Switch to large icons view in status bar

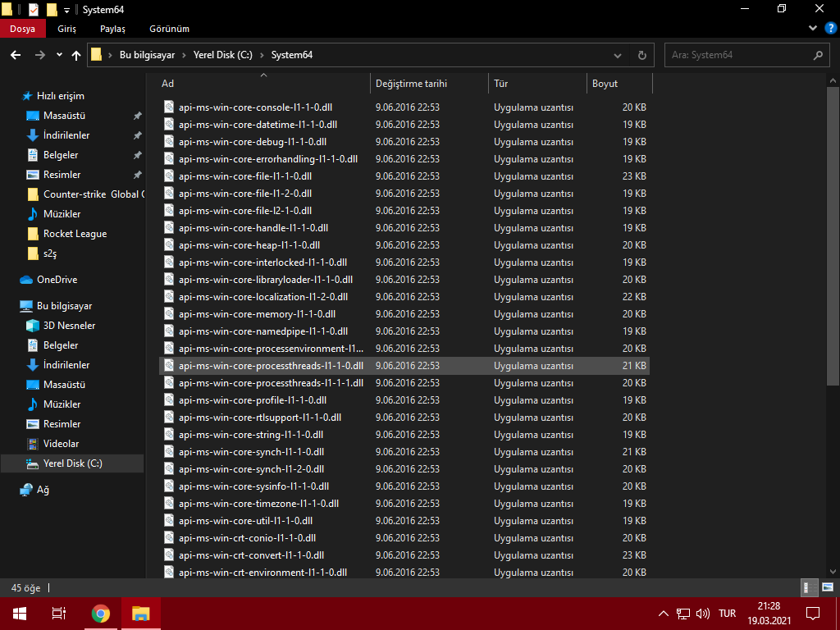827,587
